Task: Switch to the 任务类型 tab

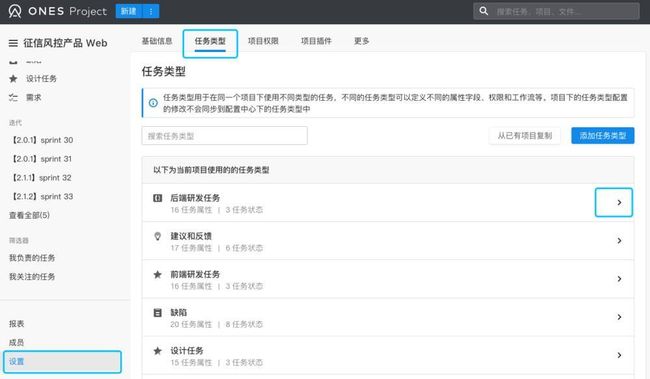Action: [x=210, y=41]
